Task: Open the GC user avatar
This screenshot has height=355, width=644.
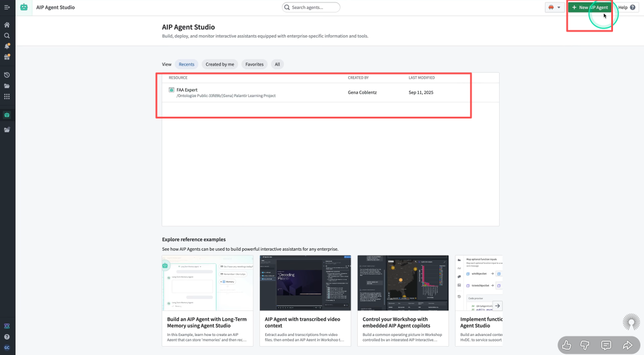Action: pyautogui.click(x=7, y=348)
